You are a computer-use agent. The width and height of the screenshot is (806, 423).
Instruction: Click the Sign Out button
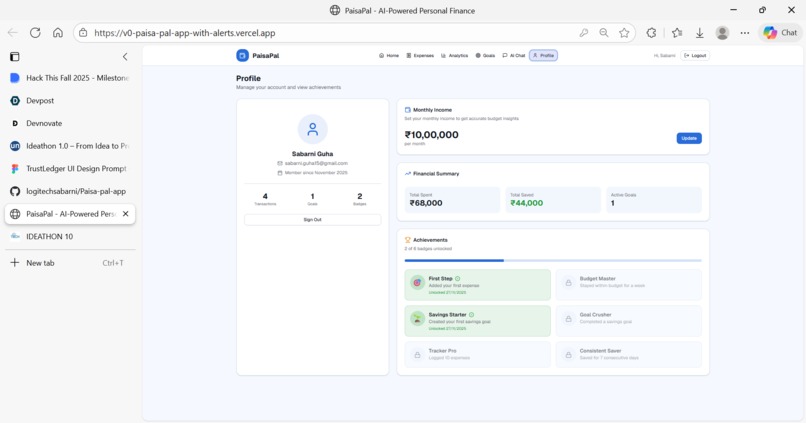[313, 219]
